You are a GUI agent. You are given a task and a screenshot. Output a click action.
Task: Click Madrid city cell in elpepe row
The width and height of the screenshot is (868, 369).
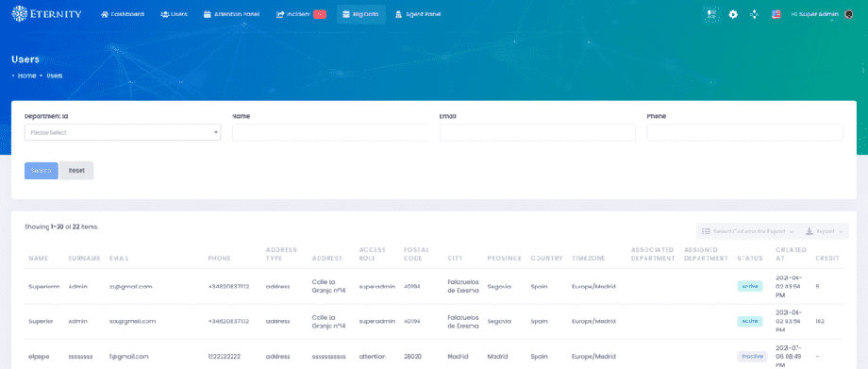[x=458, y=357]
